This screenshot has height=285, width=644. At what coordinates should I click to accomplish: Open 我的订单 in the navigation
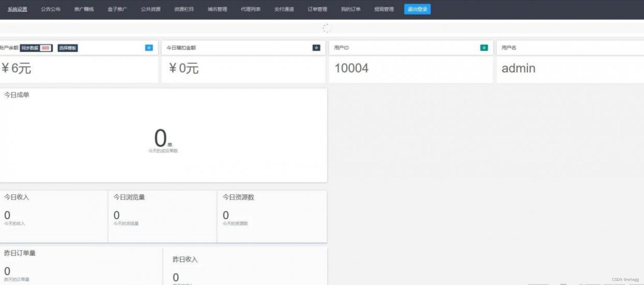[351, 9]
